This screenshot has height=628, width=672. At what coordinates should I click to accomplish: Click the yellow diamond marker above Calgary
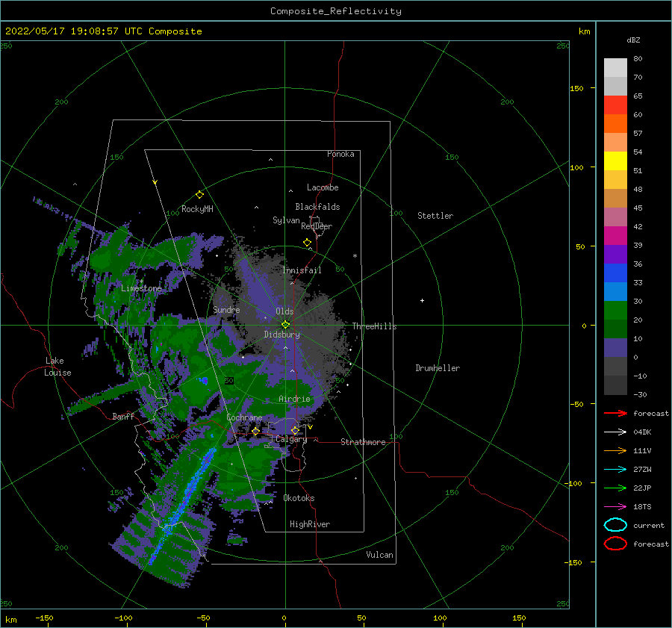(x=295, y=430)
